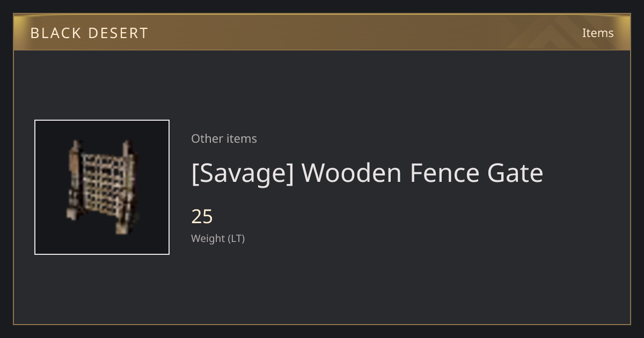This screenshot has height=338, width=644.
Task: Click the word 'Wooden' in the title
Action: coord(352,173)
